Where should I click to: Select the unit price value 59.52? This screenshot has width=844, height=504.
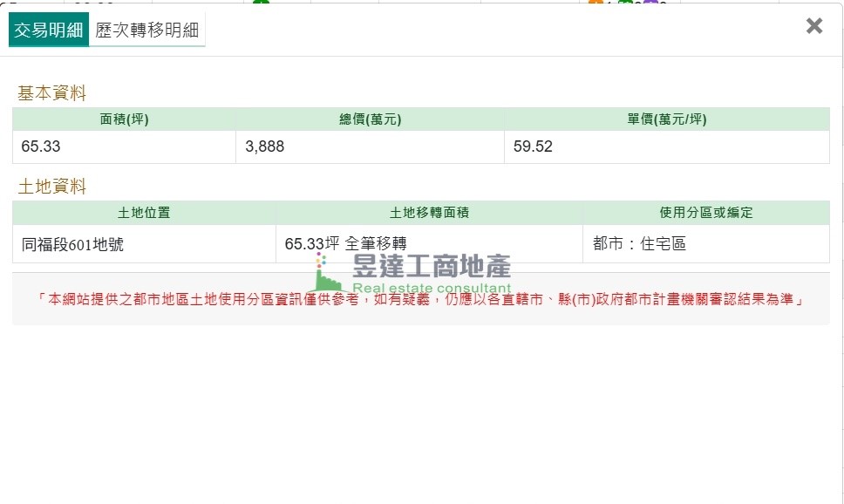pyautogui.click(x=533, y=146)
